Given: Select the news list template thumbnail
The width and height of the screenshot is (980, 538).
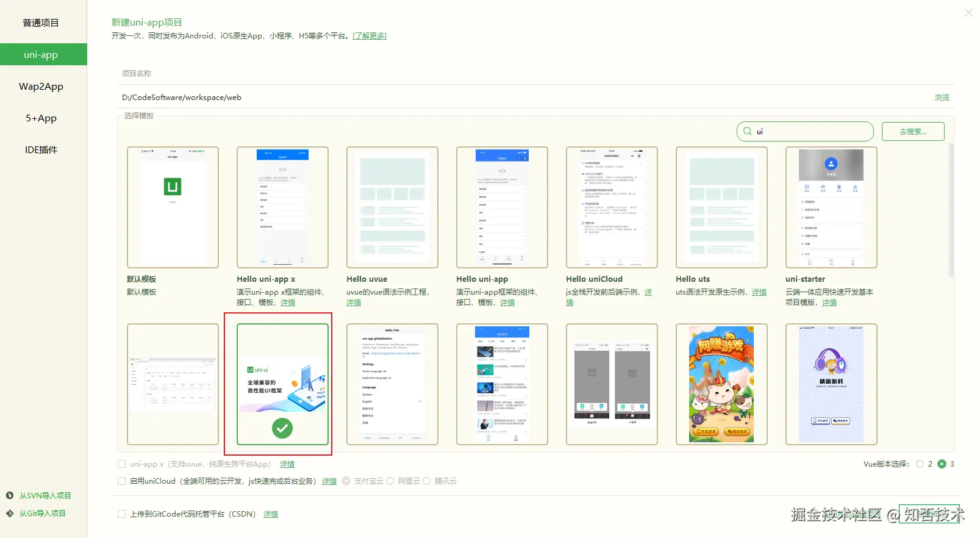Looking at the screenshot, I should coord(502,384).
